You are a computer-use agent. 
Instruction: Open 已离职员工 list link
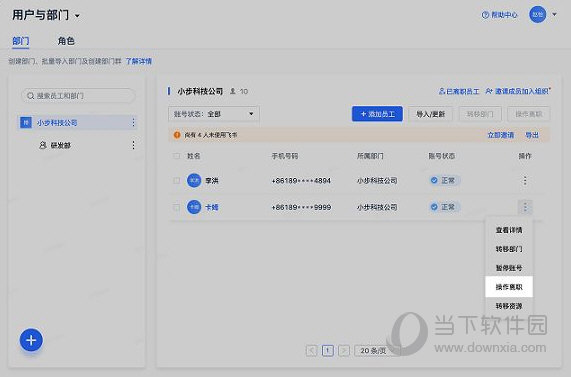[458, 91]
